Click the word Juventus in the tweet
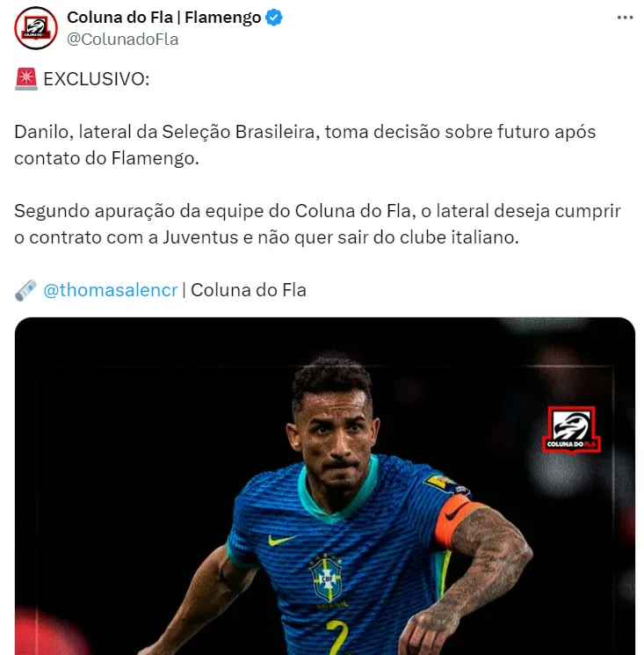 tap(200, 237)
